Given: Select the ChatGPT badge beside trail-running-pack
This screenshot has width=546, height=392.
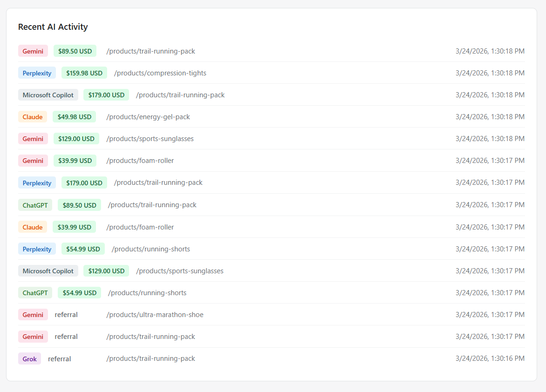Looking at the screenshot, I should (x=35, y=205).
